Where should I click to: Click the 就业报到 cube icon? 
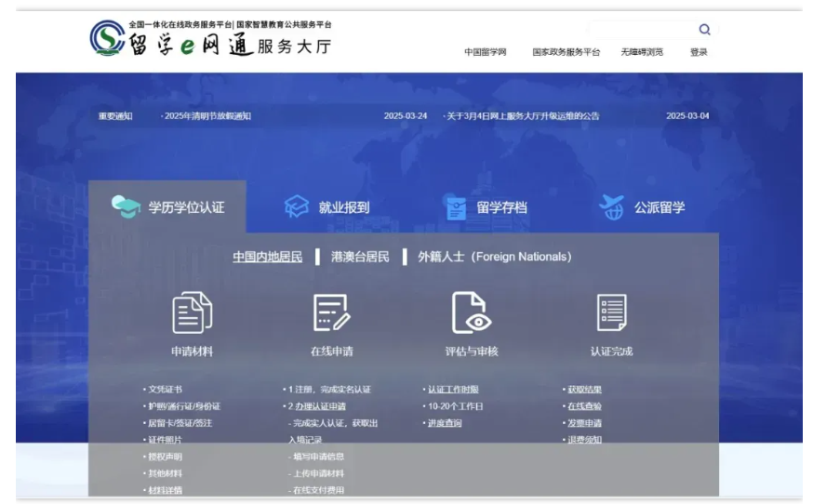(x=296, y=207)
